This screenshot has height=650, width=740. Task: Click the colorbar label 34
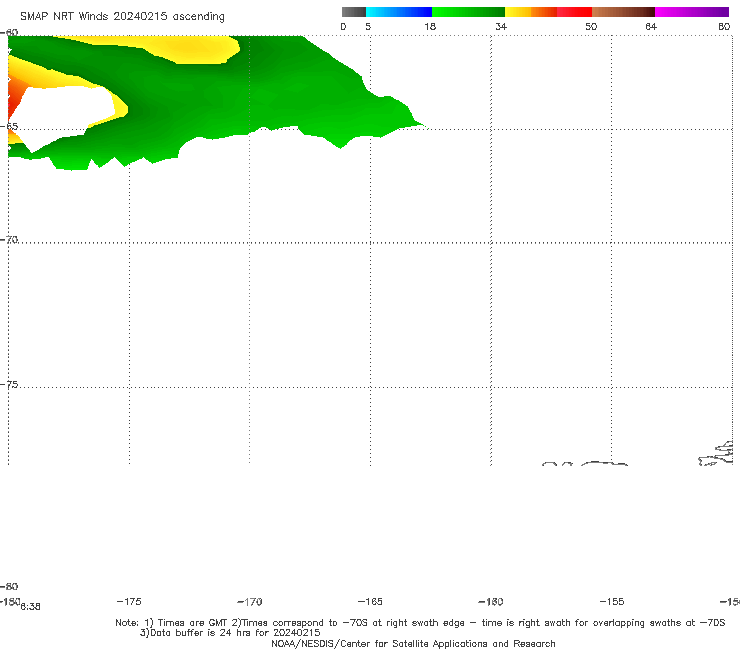point(501,26)
